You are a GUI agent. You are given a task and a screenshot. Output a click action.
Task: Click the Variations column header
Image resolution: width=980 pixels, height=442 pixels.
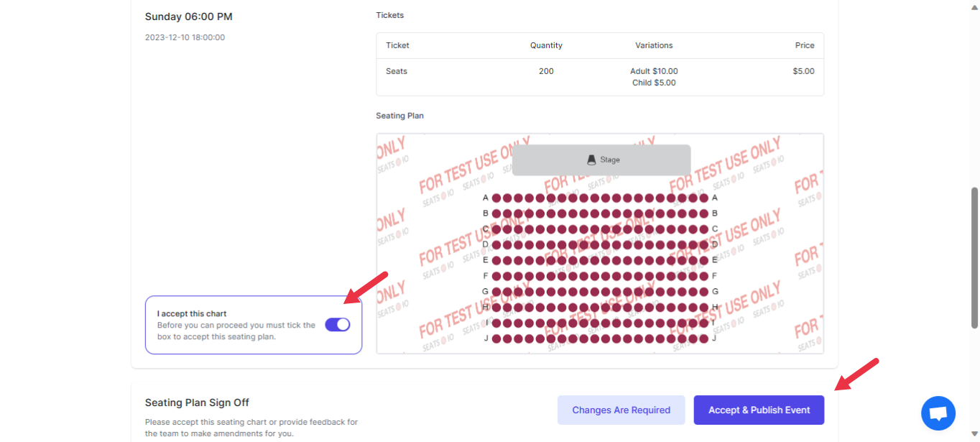point(654,45)
